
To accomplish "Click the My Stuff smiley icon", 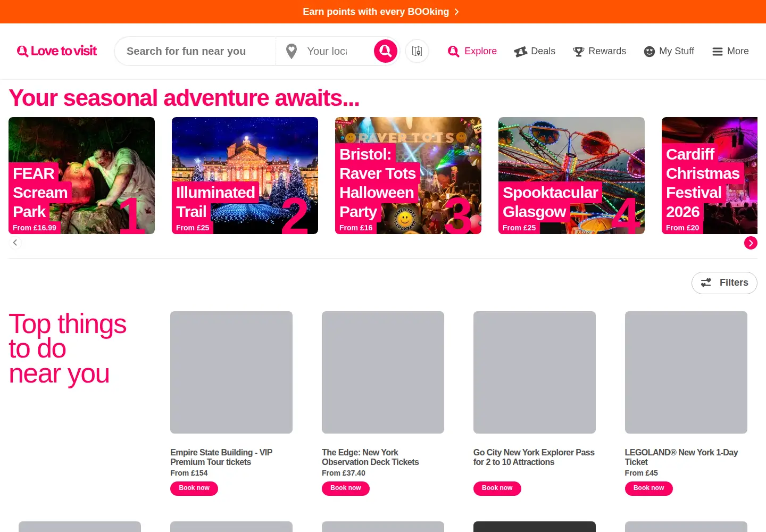I will click(x=649, y=52).
